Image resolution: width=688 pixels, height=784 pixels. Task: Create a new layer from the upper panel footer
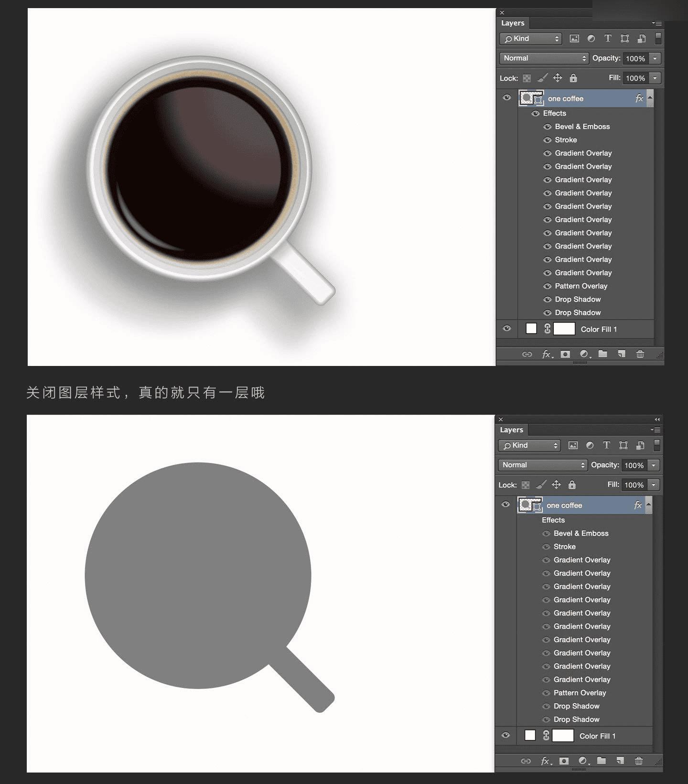(621, 354)
